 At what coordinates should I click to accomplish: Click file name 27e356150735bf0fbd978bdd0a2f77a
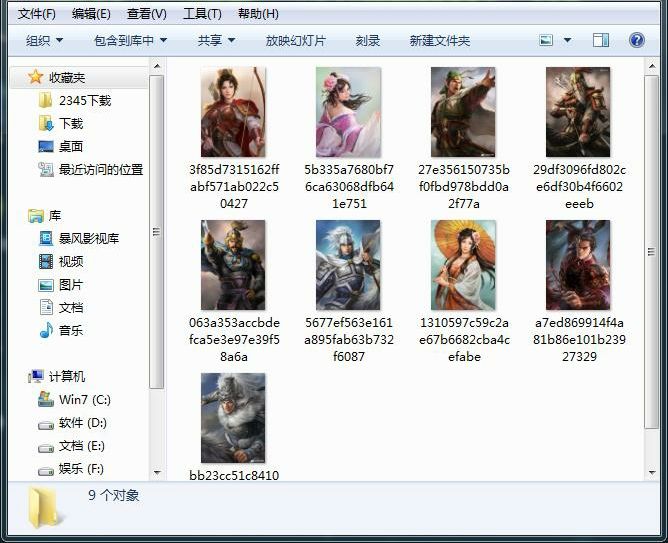[x=464, y=187]
